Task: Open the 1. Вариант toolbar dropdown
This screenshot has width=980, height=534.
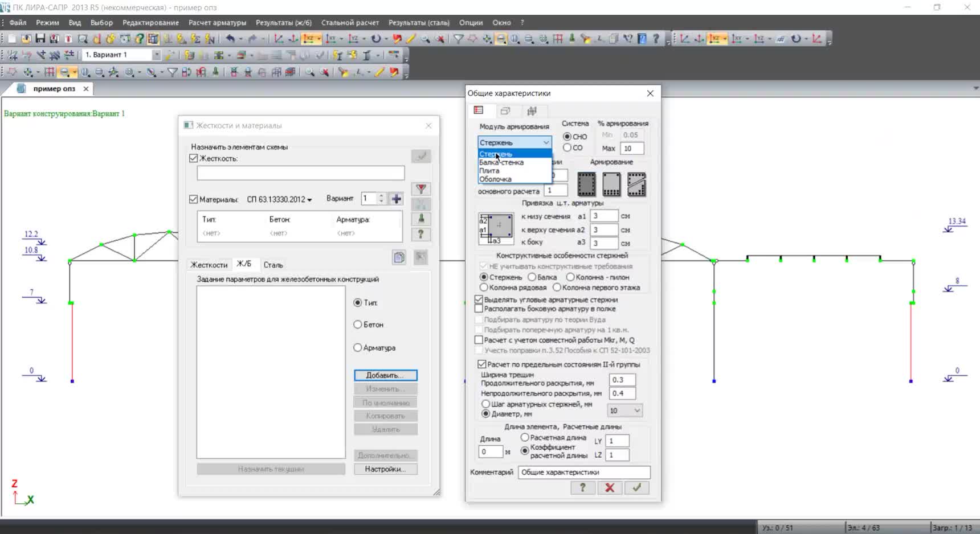Action: (x=156, y=55)
